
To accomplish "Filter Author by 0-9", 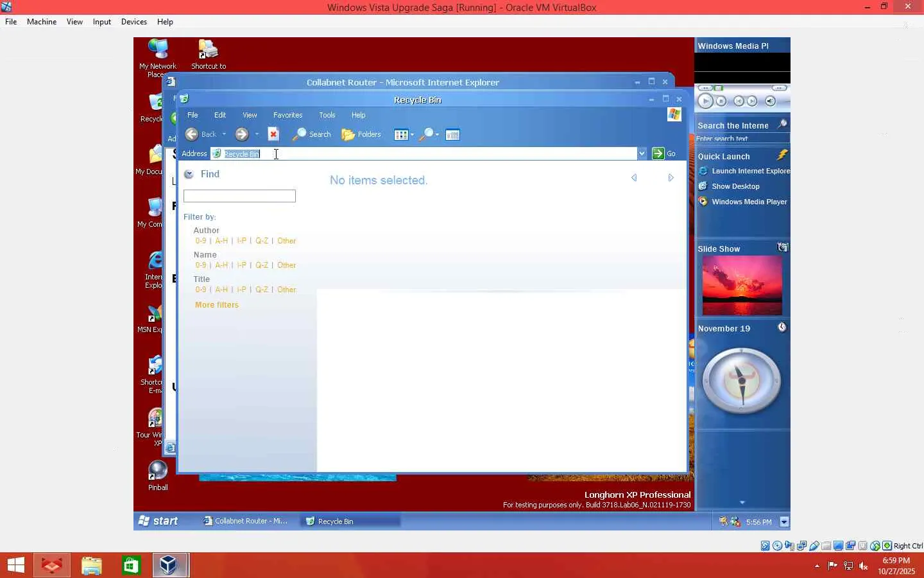I will [x=201, y=241].
